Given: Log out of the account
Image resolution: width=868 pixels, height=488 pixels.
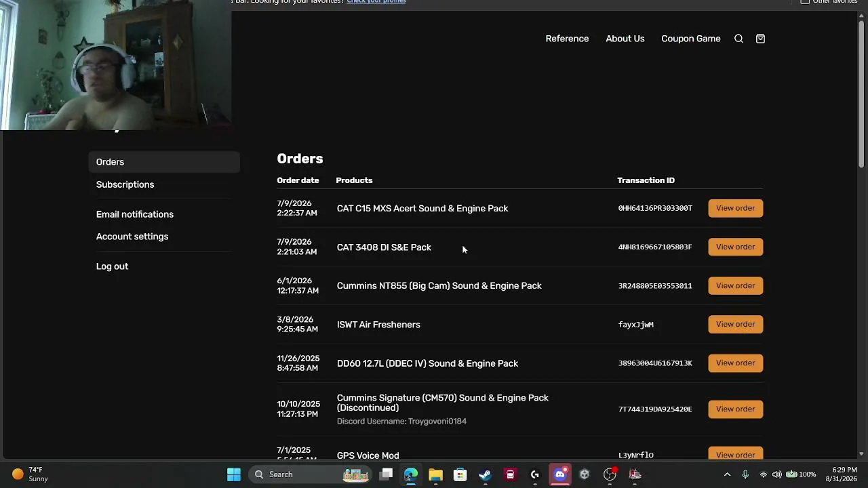Looking at the screenshot, I should click(112, 266).
